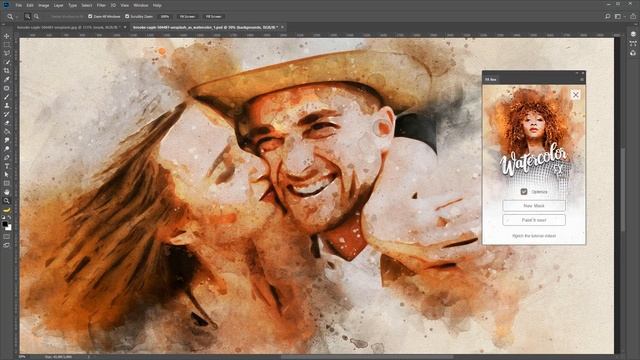Select the Brush tool
The image size is (640, 360).
(x=7, y=97)
